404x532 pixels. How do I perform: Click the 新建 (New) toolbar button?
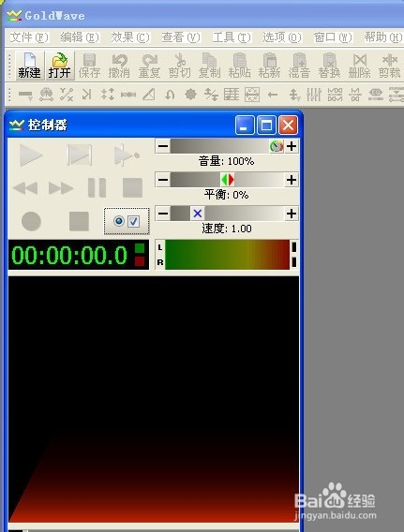click(29, 66)
